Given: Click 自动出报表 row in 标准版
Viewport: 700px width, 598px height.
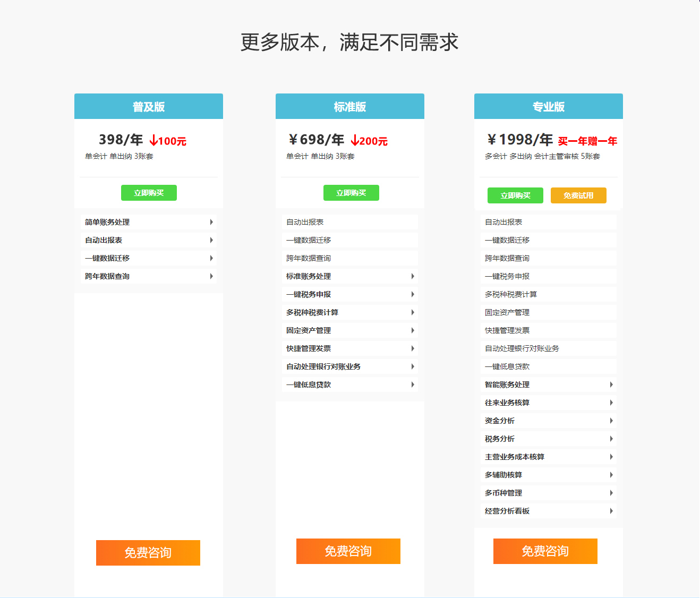Looking at the screenshot, I should 350,222.
